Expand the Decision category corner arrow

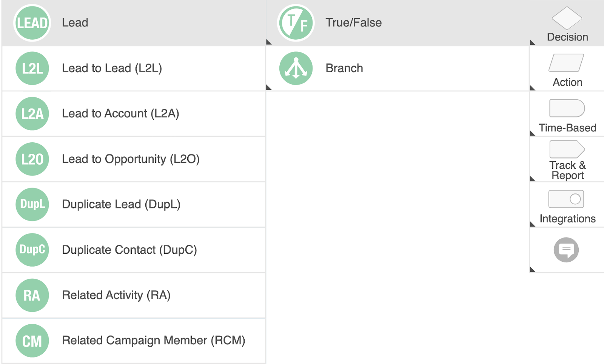point(533,42)
